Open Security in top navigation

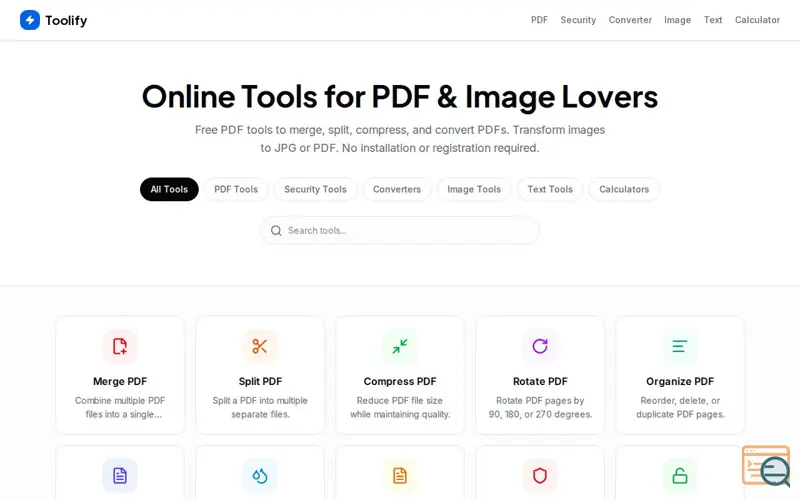(x=578, y=20)
